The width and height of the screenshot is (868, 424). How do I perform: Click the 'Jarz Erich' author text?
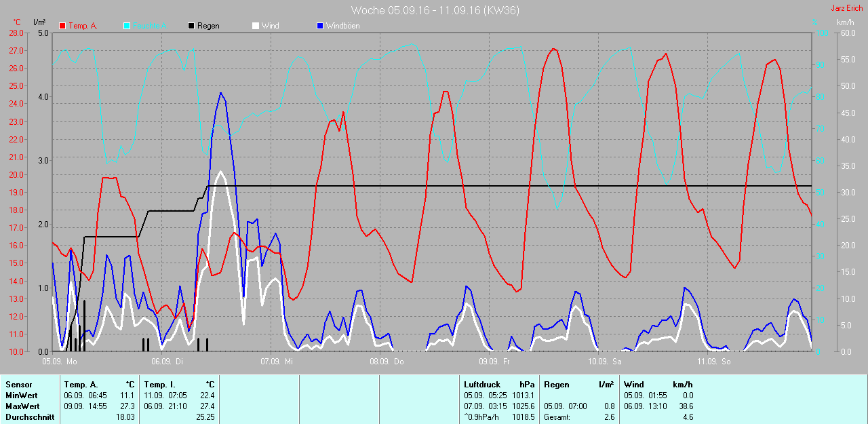pyautogui.click(x=847, y=8)
